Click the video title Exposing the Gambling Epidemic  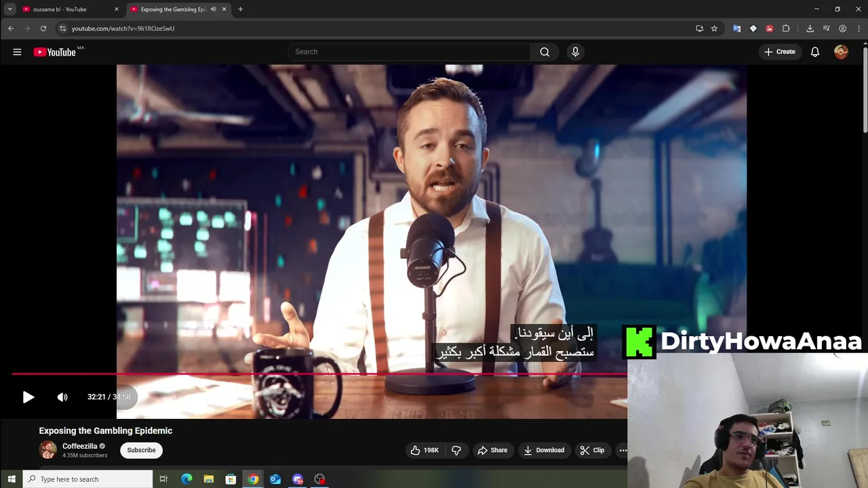pyautogui.click(x=106, y=430)
